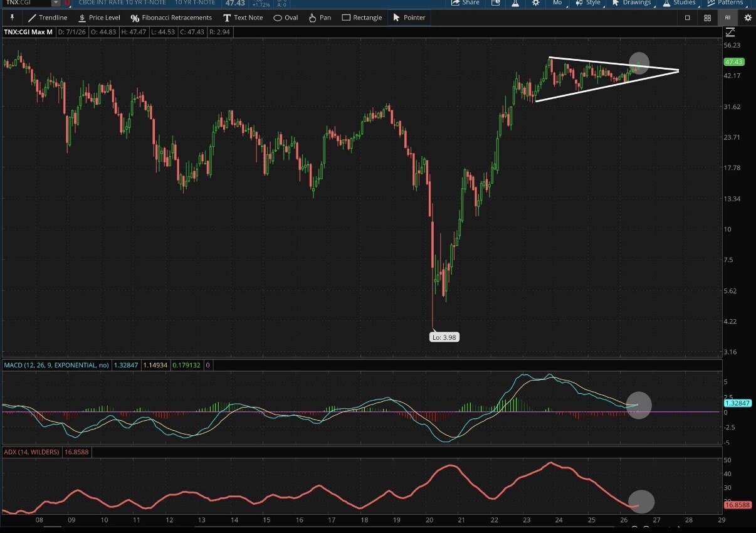
Task: Click the green 47.43 price label
Action: (733, 62)
